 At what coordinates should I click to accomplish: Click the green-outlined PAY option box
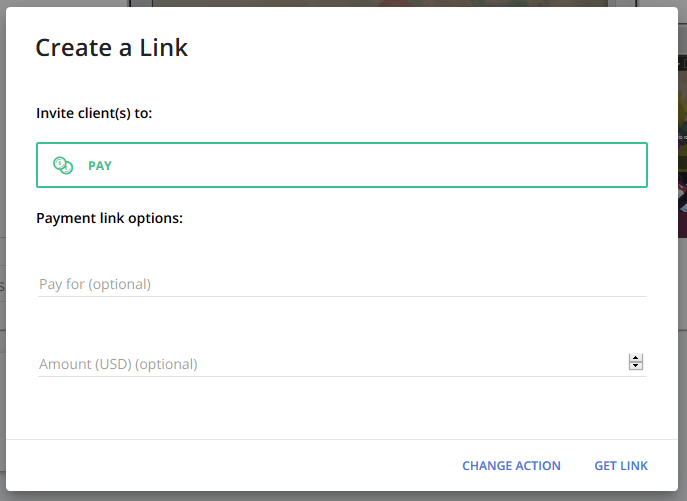tap(342, 165)
